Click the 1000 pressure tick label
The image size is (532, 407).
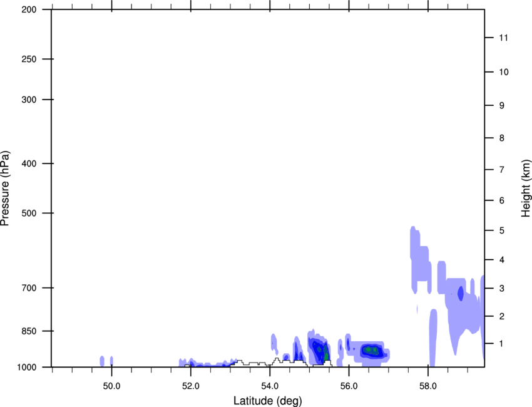tap(27, 367)
